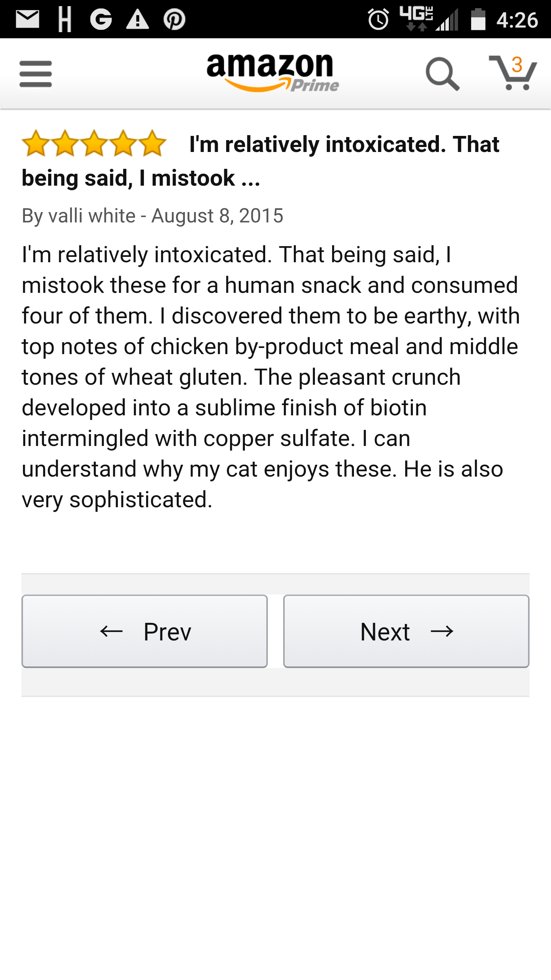Viewport: 551px width, 980px height.
Task: Tap the mail notification icon in status bar
Action: [x=28, y=19]
